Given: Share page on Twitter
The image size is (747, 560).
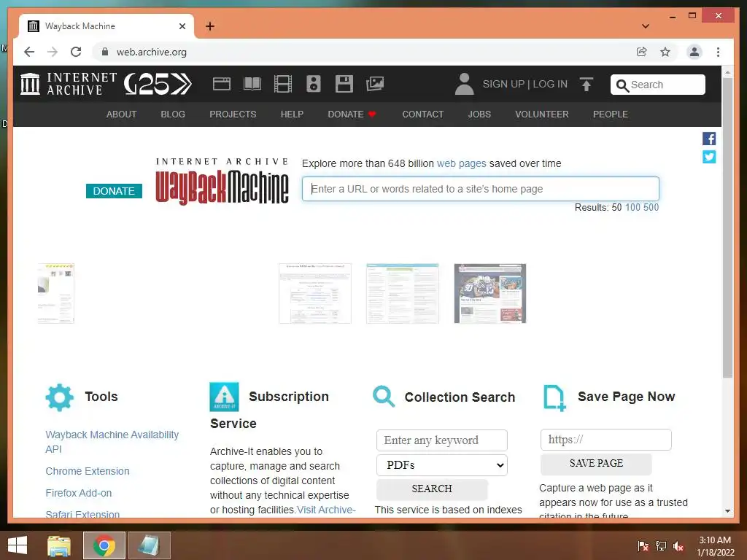Looking at the screenshot, I should coord(709,157).
